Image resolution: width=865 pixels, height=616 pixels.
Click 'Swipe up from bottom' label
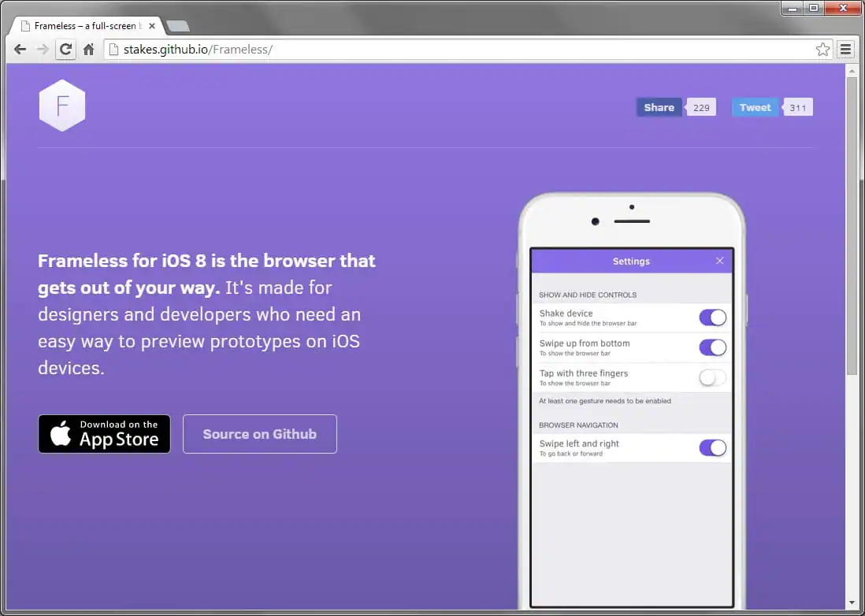point(585,343)
